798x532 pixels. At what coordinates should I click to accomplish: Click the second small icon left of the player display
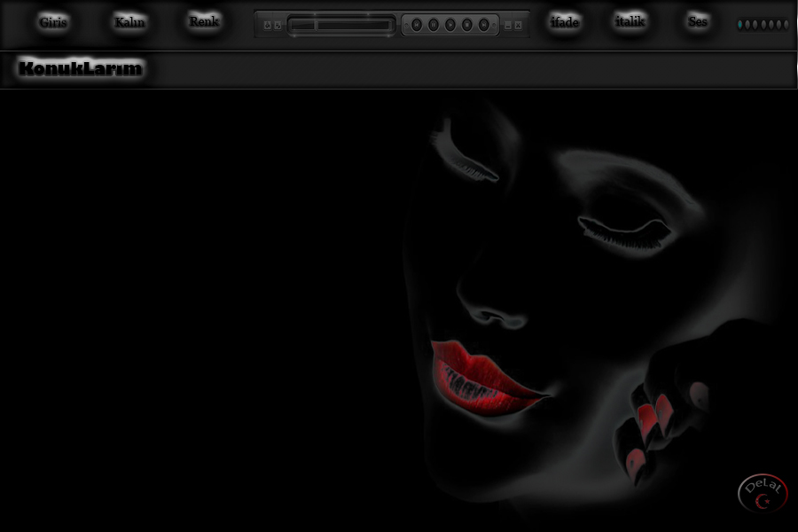(278, 26)
